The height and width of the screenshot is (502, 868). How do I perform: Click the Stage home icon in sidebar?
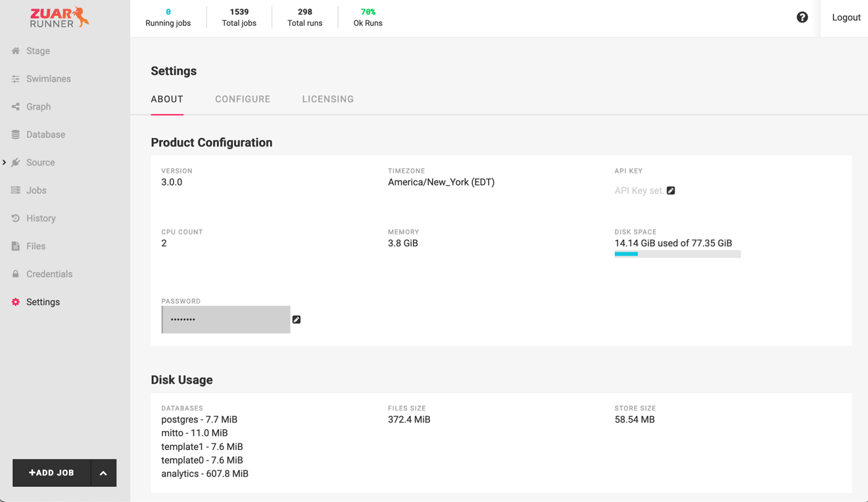(16, 51)
